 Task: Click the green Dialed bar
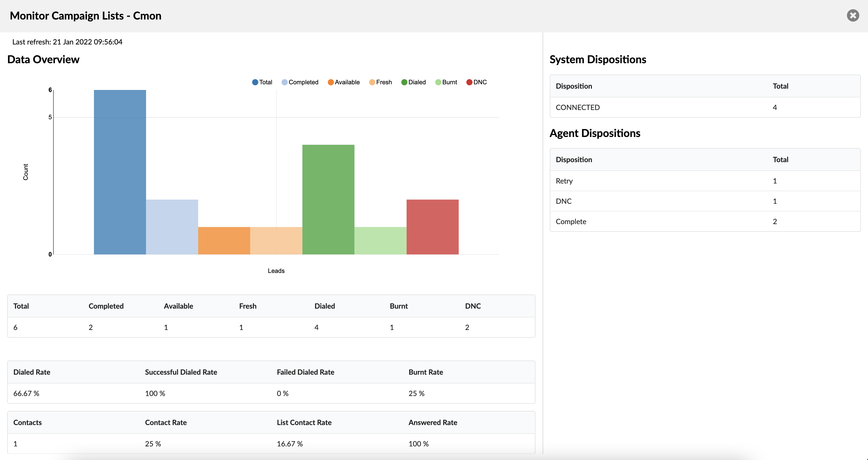coord(328,200)
